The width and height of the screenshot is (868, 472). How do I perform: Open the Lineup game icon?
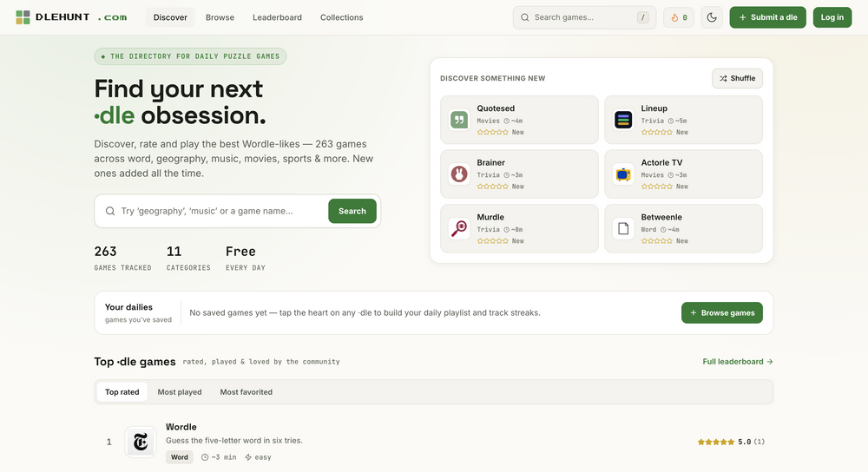click(x=622, y=120)
